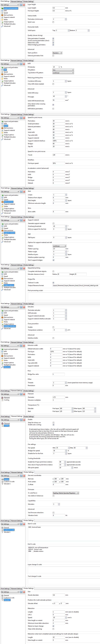100x644 pixels.
Task: Enable the Spiral vase checkbox
Action: pyautogui.click(x=53, y=22)
